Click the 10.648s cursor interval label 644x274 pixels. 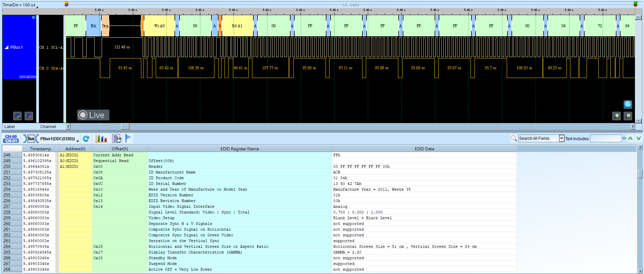(x=350, y=5)
